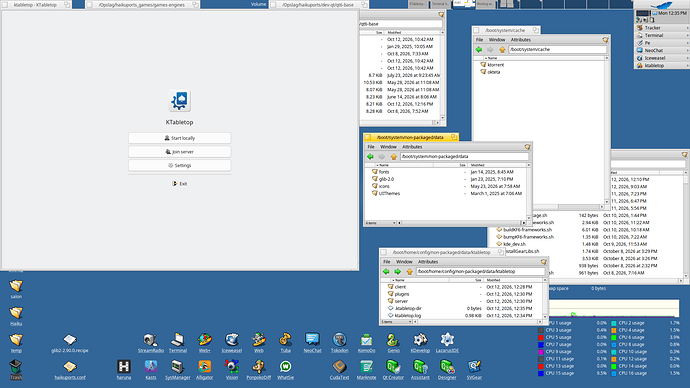Go up a folder in non-packaged/data window
The height and width of the screenshot is (388, 690).
coord(393,157)
